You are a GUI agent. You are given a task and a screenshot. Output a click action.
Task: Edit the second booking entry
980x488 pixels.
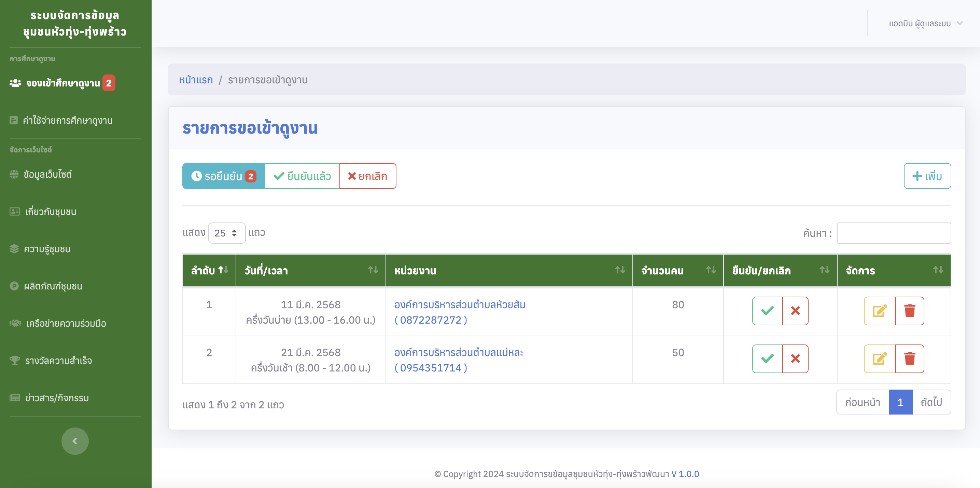pos(880,358)
